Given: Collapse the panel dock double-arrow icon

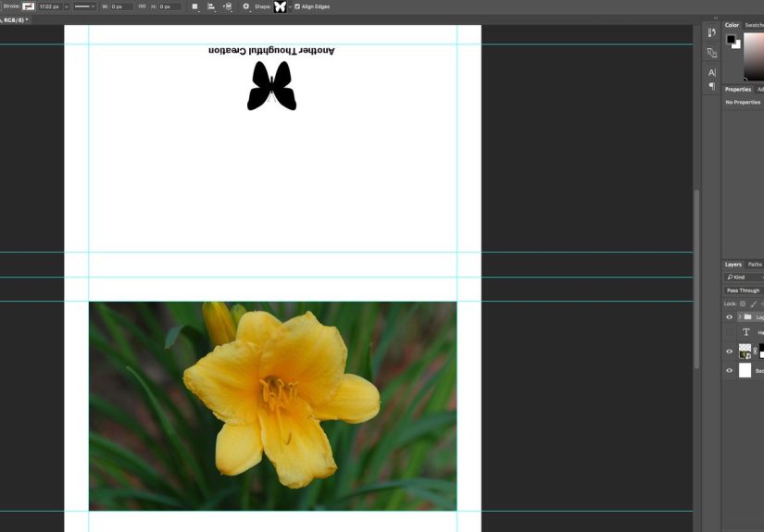Looking at the screenshot, I should pos(716,18).
